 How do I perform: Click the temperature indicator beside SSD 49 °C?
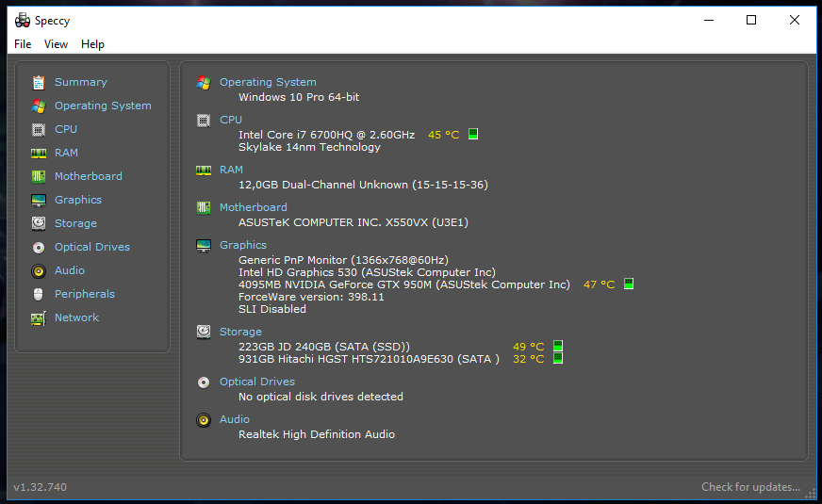click(x=558, y=346)
